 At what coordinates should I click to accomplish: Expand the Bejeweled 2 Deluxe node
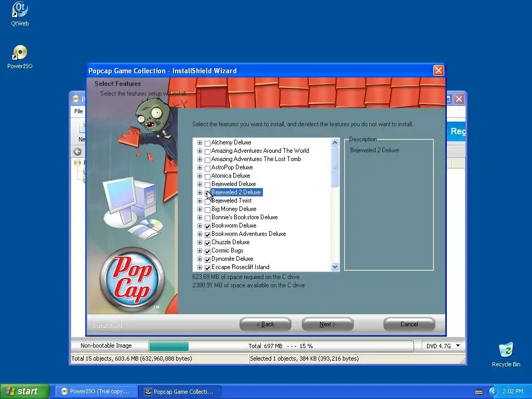pyautogui.click(x=199, y=192)
